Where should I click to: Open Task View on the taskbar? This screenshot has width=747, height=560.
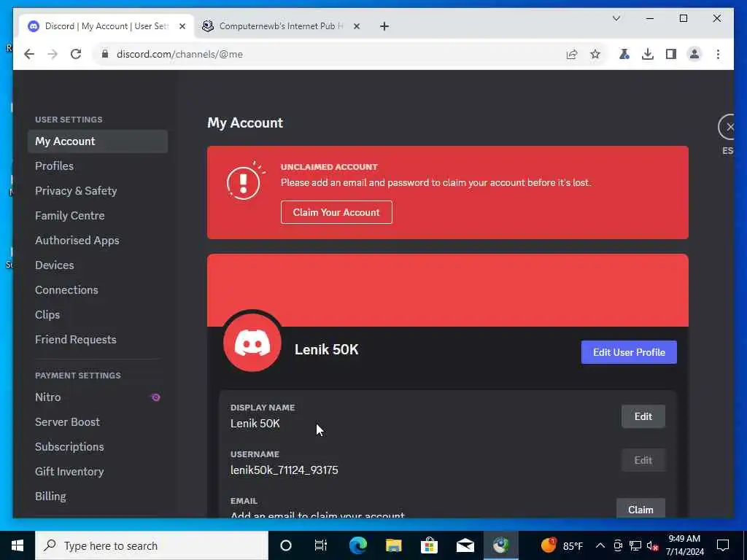(x=321, y=545)
